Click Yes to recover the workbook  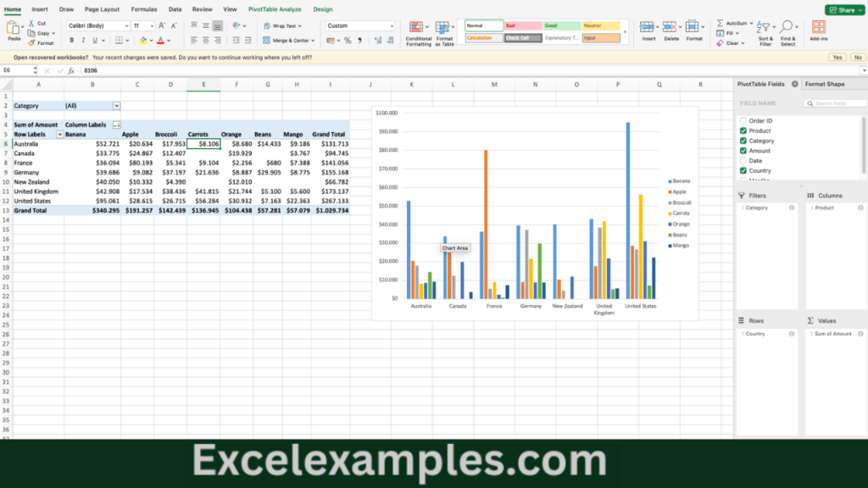(837, 56)
